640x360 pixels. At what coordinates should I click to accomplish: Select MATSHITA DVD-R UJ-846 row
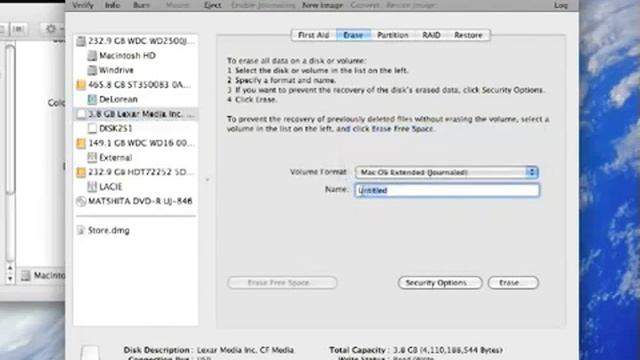click(x=136, y=201)
